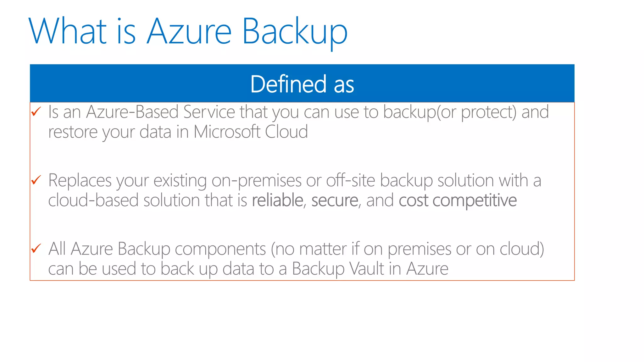The width and height of the screenshot is (644, 362).
Task: Click the bold phrase 'cost competitive'
Action: pos(458,200)
